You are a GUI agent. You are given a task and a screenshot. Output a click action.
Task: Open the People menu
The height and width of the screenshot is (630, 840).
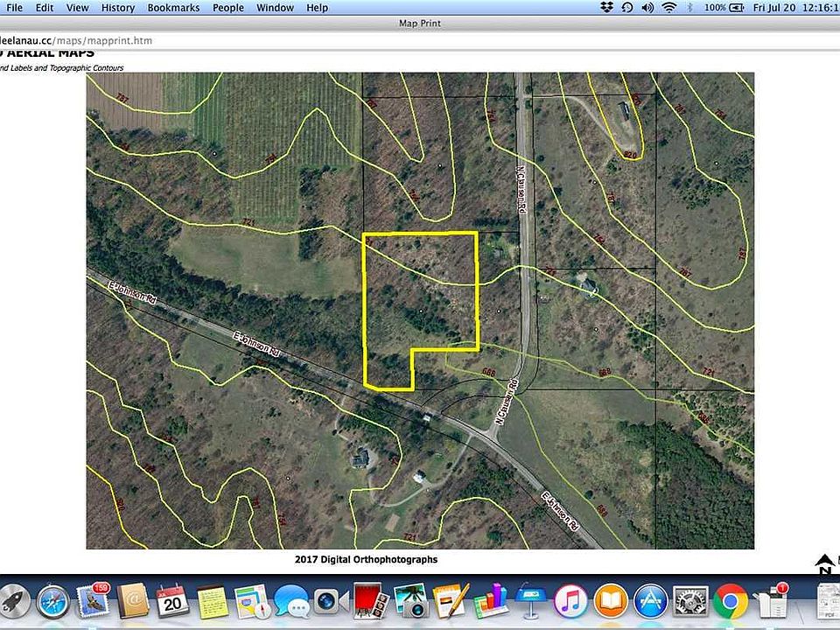point(227,8)
